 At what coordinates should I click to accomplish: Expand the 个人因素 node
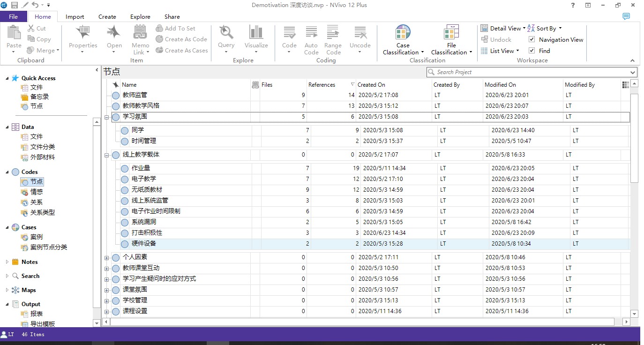[106, 258]
